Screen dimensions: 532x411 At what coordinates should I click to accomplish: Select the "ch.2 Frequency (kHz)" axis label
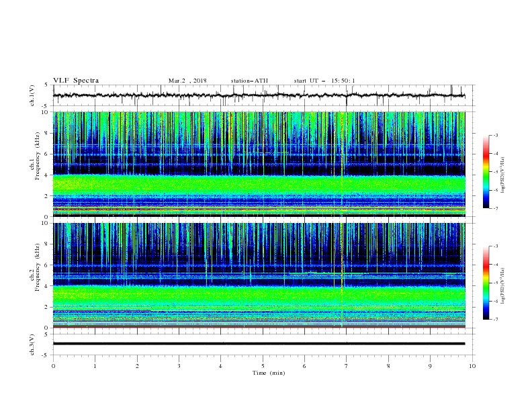pyautogui.click(x=34, y=267)
